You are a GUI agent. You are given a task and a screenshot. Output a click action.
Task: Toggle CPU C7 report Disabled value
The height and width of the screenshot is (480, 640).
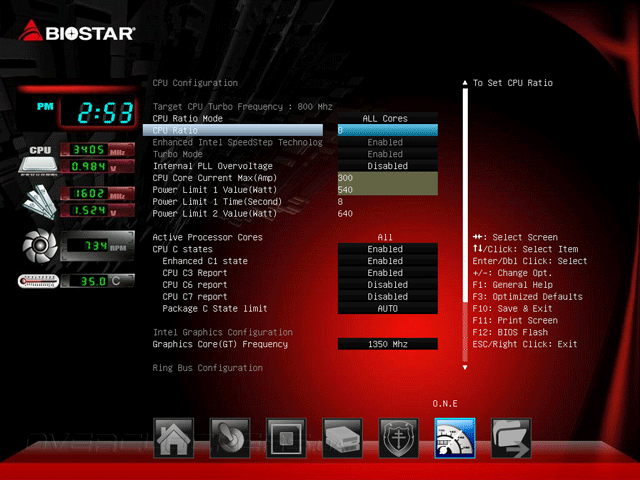[388, 296]
